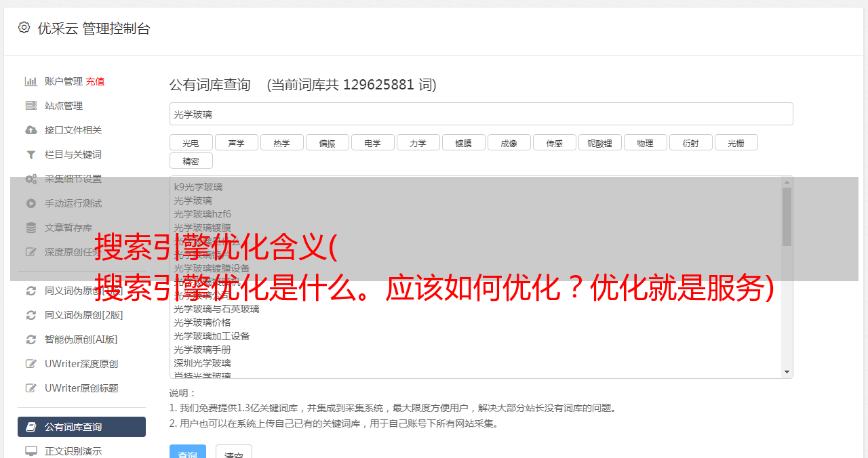
Task: Select the 光电 tag button
Action: pyautogui.click(x=191, y=142)
